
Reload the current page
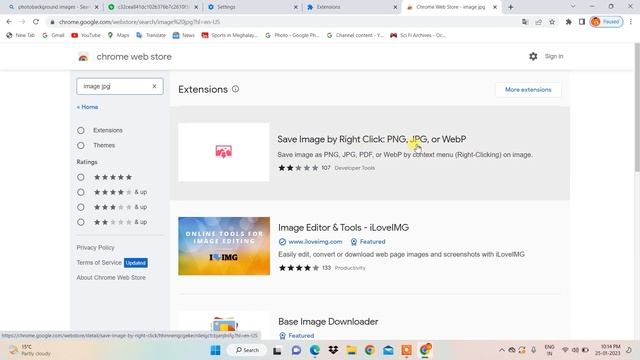(36, 22)
